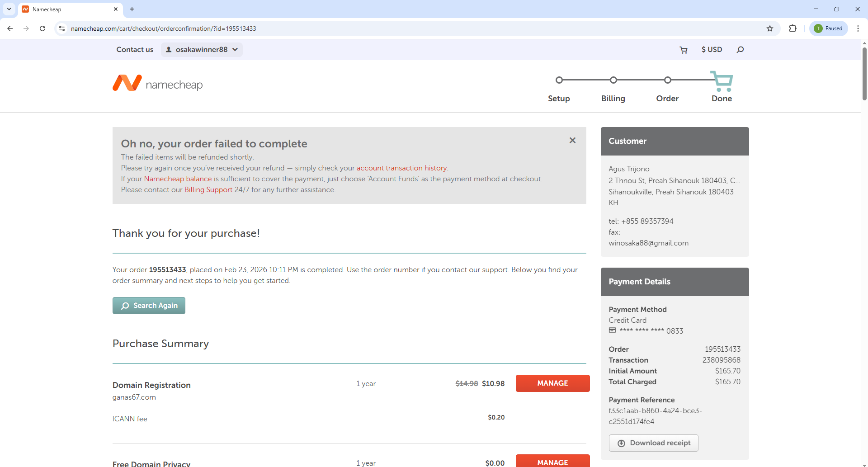Click the discounted $10.98 price
The height and width of the screenshot is (467, 868).
click(x=493, y=384)
